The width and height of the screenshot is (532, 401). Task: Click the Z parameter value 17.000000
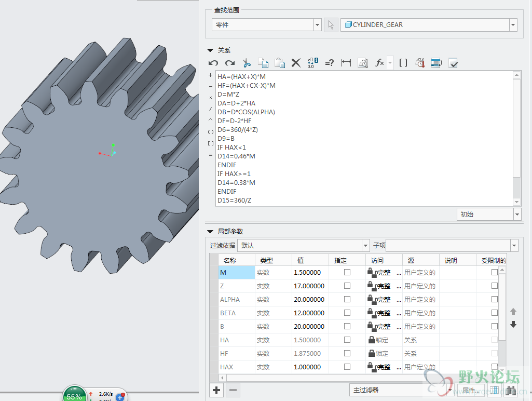310,286
